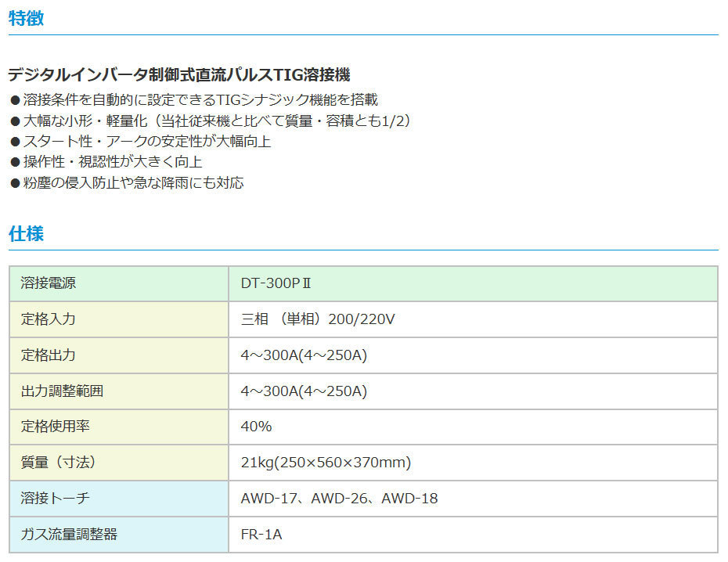Click the ガス流量調整器 label cell
Viewport: 728px width, 562px height.
coord(119,535)
